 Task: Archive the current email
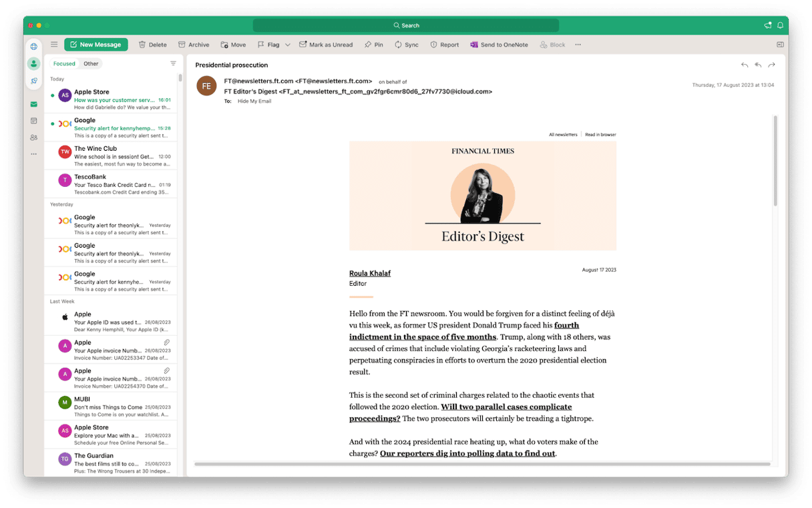pos(194,45)
